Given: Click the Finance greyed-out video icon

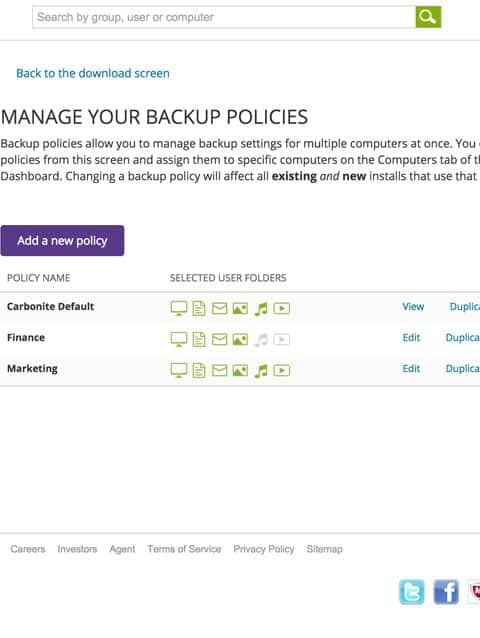Looking at the screenshot, I should tap(281, 339).
